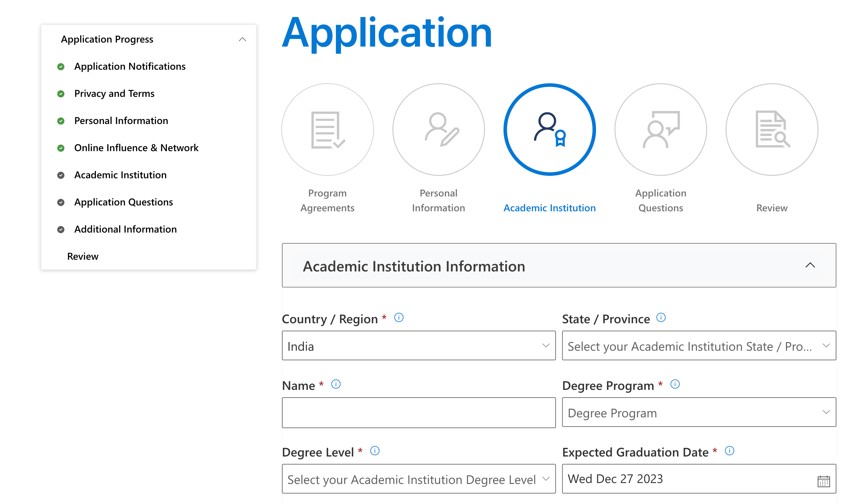Click info icon beside Expected Graduation Date

(730, 451)
